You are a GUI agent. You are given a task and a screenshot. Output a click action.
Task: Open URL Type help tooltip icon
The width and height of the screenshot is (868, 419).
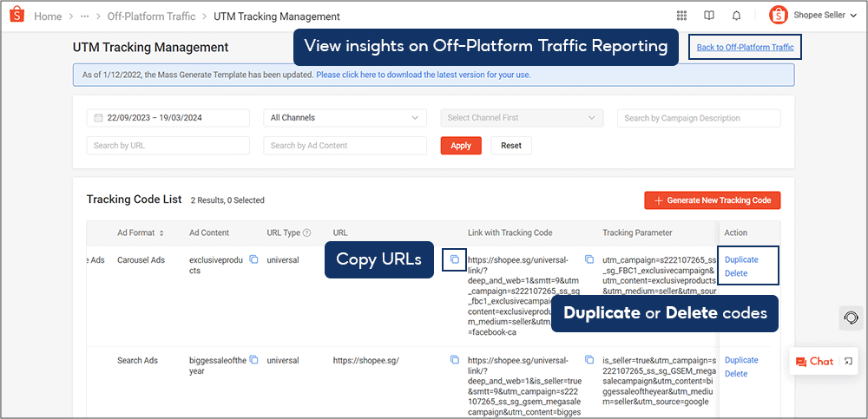[306, 233]
